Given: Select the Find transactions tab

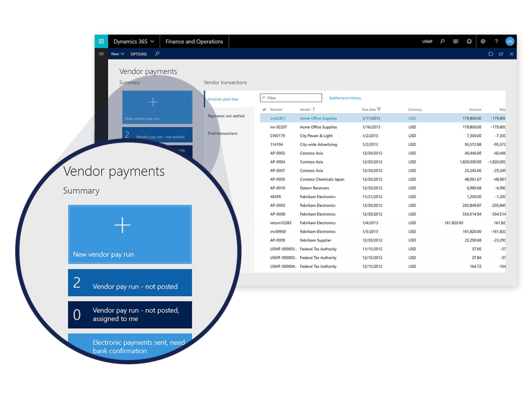Looking at the screenshot, I should pyautogui.click(x=222, y=133).
